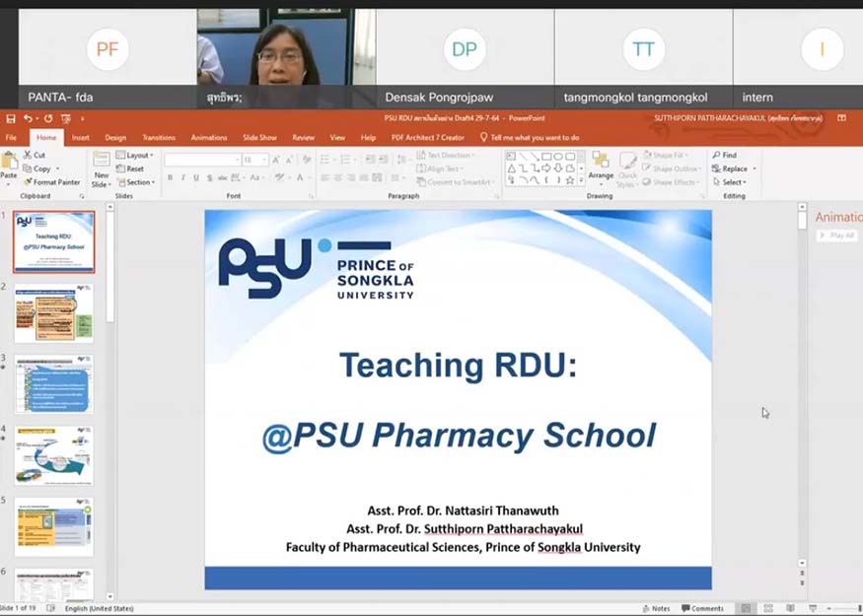Image resolution: width=863 pixels, height=616 pixels.
Task: Select the oval shape in shapes gallery
Action: pos(558,157)
